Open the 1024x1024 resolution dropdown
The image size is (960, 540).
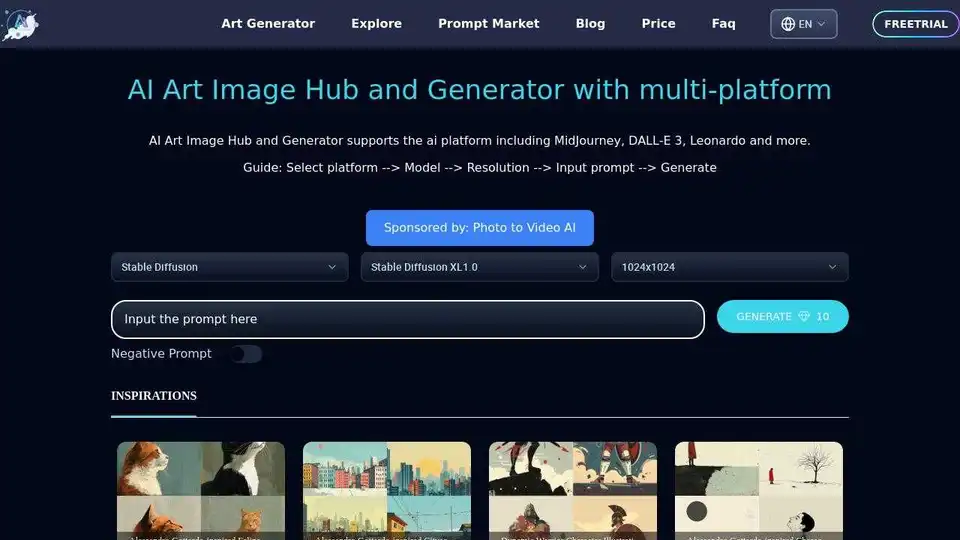click(729, 267)
